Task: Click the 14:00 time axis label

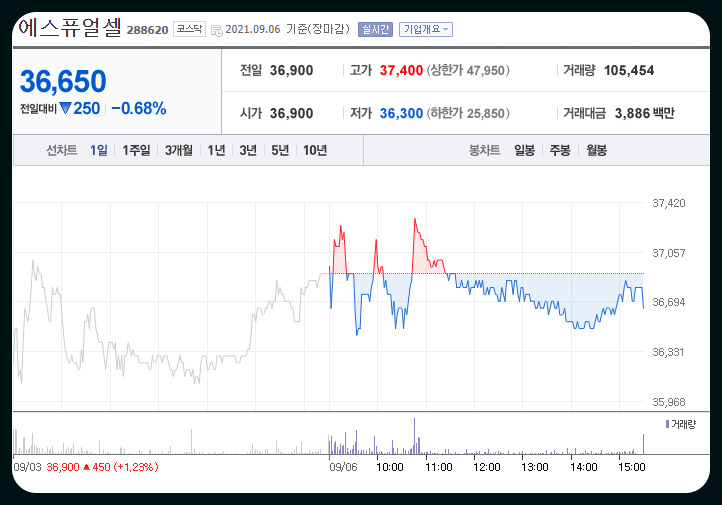Action: click(x=583, y=467)
